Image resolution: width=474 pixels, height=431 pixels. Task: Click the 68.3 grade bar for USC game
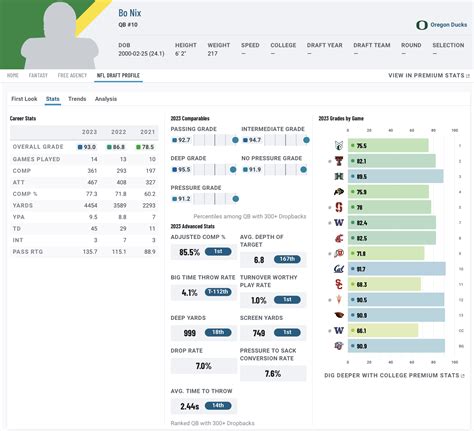click(384, 284)
